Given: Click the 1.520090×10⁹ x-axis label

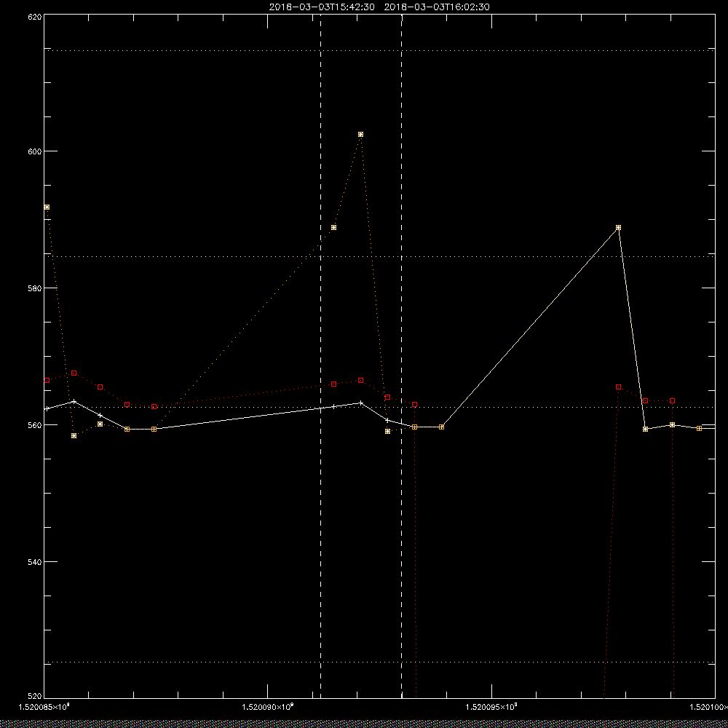Looking at the screenshot, I should (x=268, y=707).
